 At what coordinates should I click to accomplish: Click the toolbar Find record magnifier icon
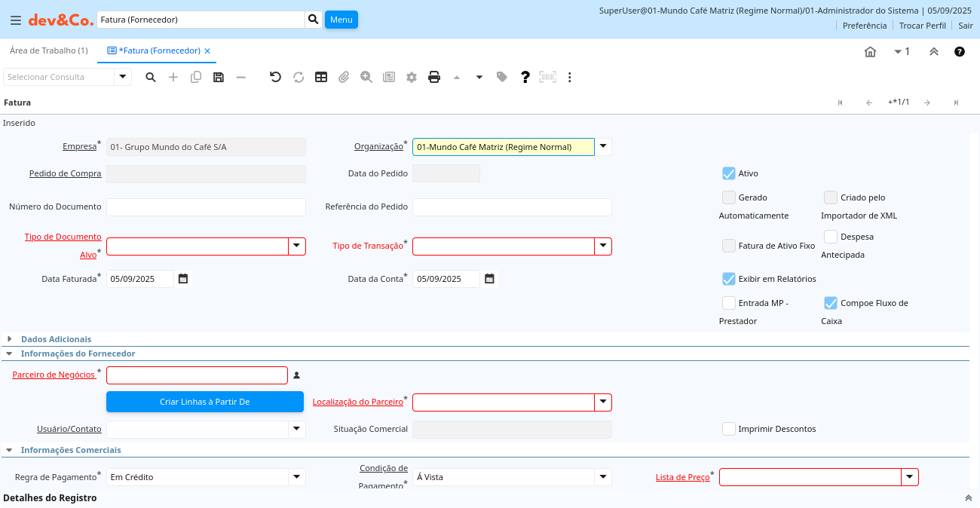pyautogui.click(x=151, y=77)
